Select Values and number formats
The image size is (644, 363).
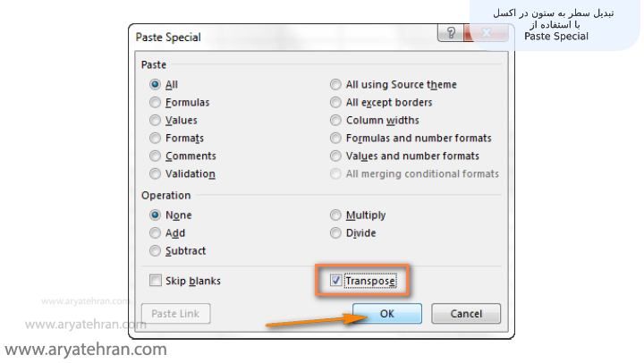[x=336, y=156]
